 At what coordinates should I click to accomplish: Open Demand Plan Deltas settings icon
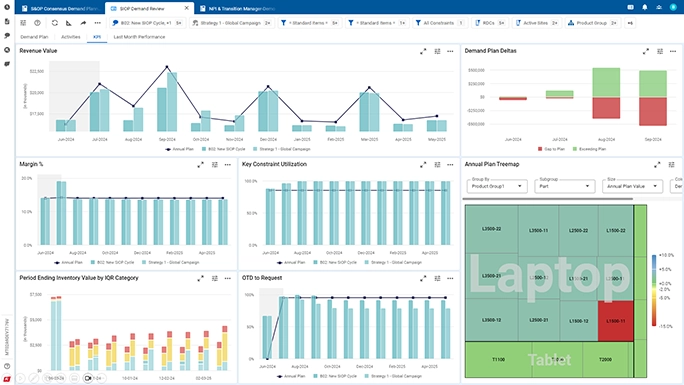(x=660, y=51)
